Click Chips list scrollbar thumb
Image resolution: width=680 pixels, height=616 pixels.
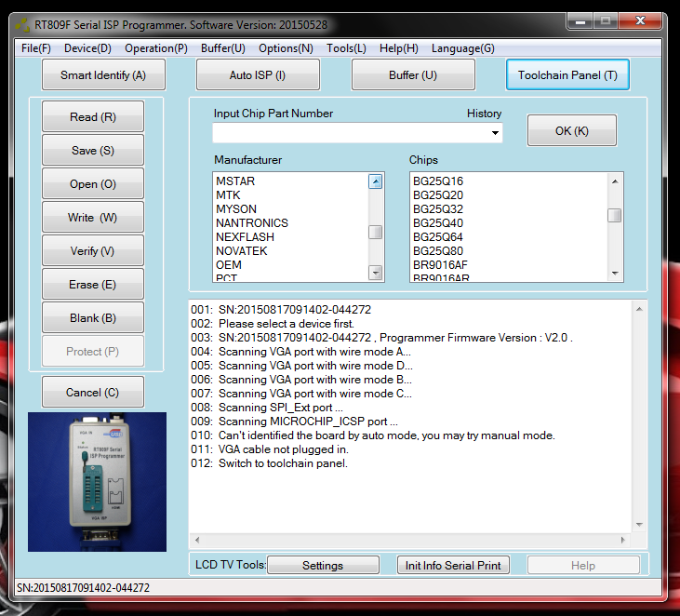(615, 215)
